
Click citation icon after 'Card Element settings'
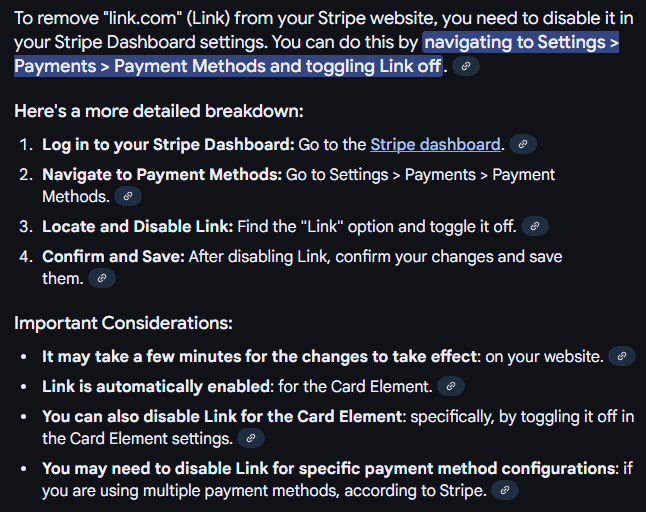click(x=251, y=438)
